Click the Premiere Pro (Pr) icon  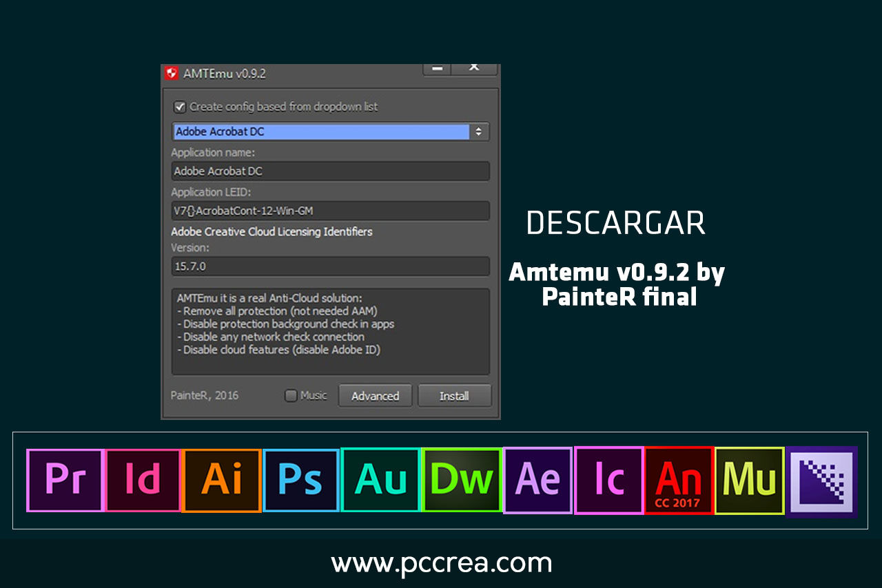coord(65,480)
